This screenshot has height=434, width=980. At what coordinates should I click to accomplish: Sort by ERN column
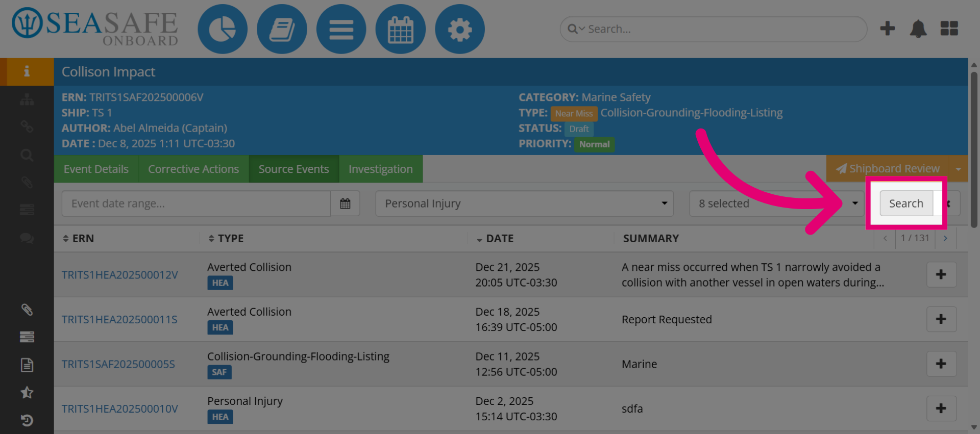click(79, 238)
